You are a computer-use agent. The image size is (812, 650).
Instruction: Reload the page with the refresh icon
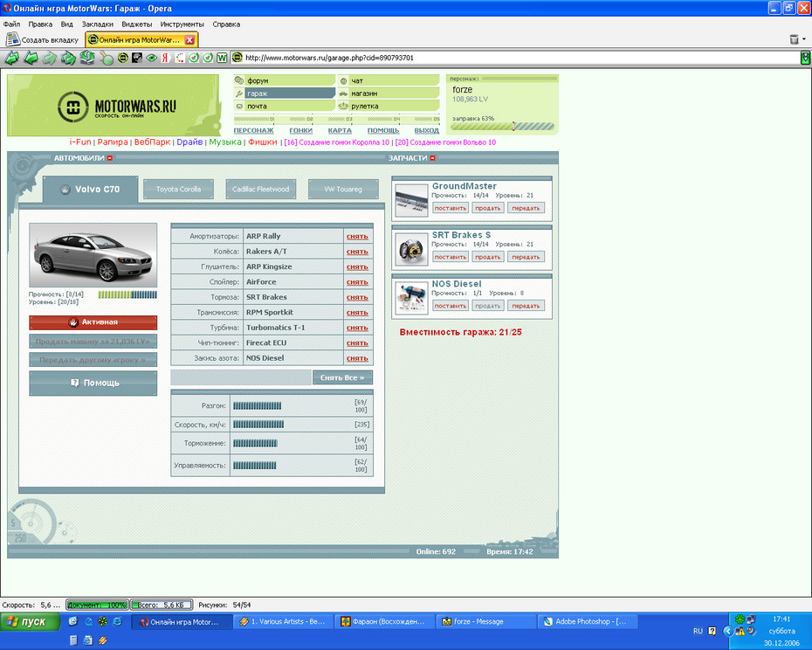(x=87, y=58)
